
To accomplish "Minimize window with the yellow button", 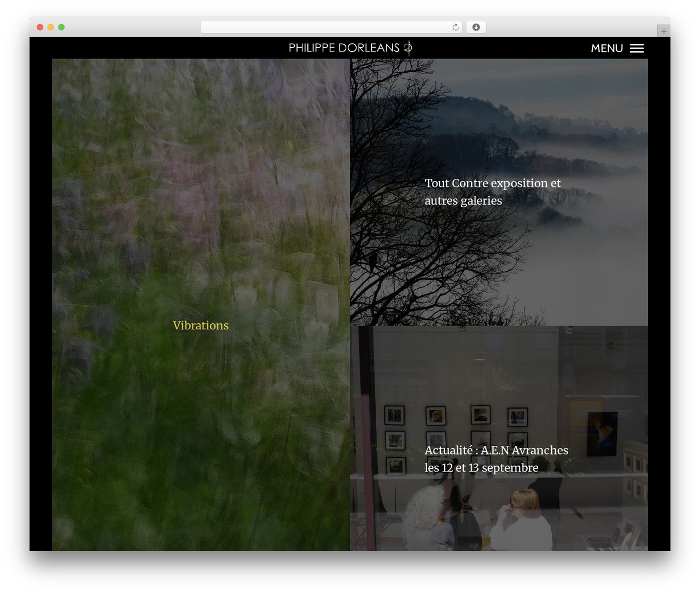I will [51, 27].
